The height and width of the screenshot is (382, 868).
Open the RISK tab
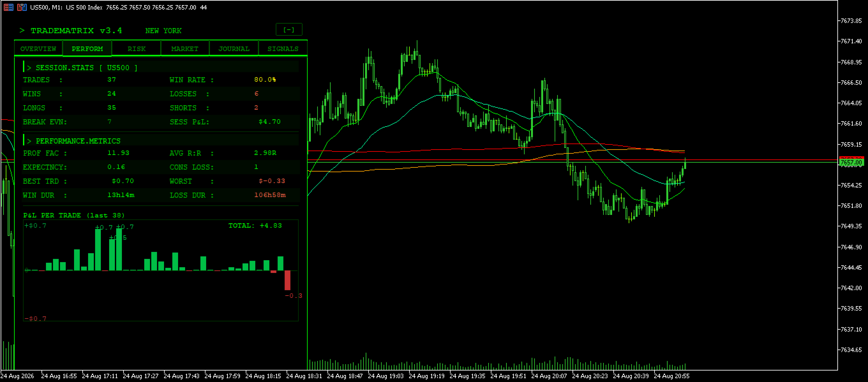point(137,48)
